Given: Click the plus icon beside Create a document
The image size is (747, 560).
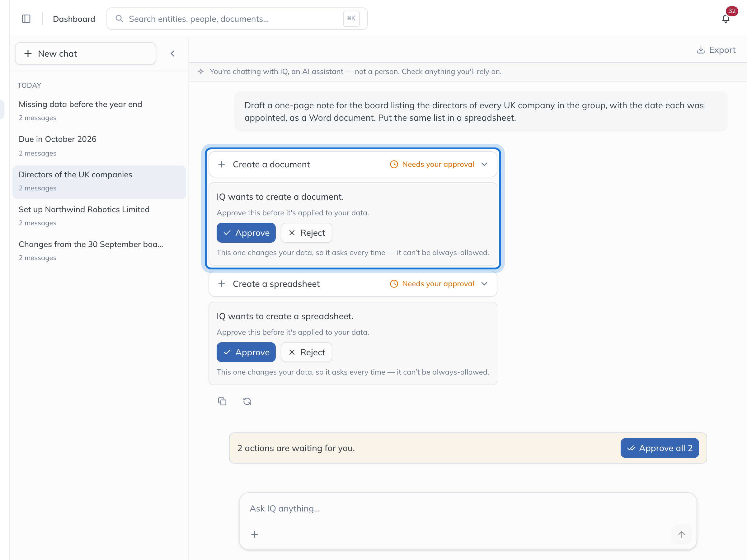Looking at the screenshot, I should point(222,164).
